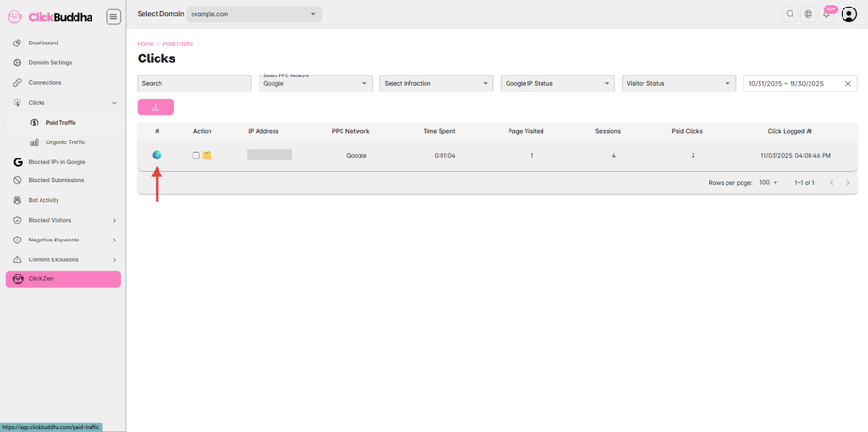The image size is (868, 432).
Task: Click the clipboard action icon in row
Action: (x=196, y=156)
